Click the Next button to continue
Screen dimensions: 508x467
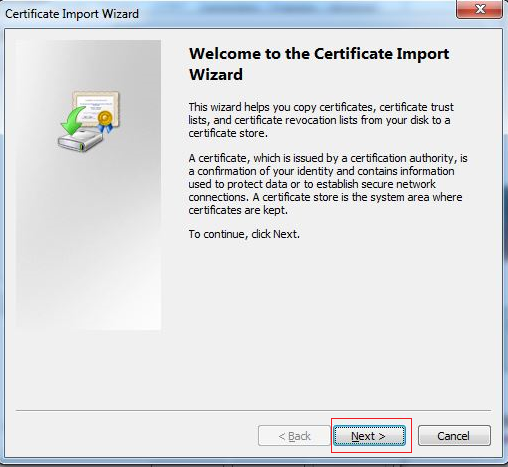tap(369, 436)
